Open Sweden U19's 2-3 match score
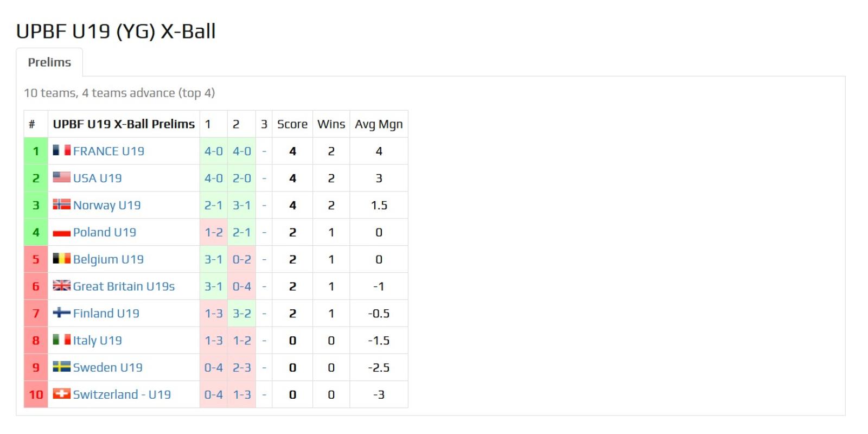 point(242,367)
